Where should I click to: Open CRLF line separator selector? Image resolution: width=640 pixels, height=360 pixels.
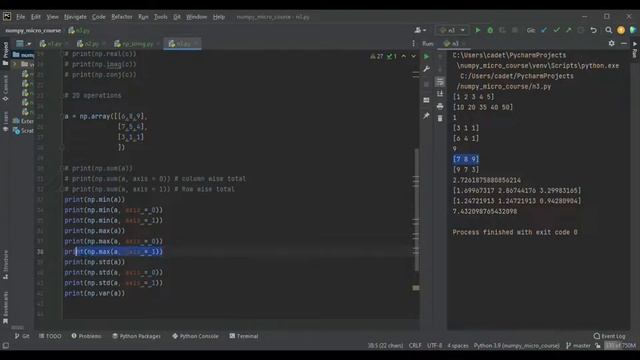(x=415, y=346)
